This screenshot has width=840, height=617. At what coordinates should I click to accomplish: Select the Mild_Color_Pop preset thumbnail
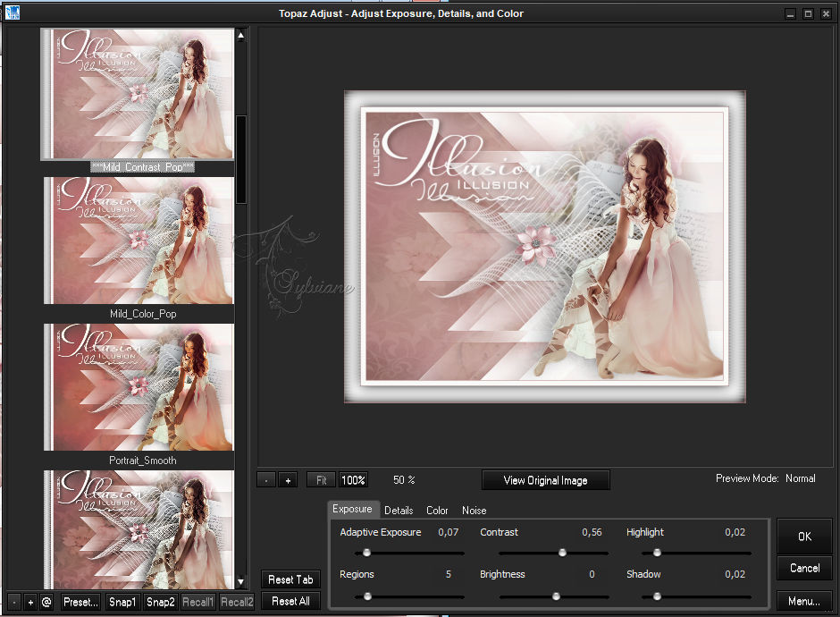pos(139,241)
